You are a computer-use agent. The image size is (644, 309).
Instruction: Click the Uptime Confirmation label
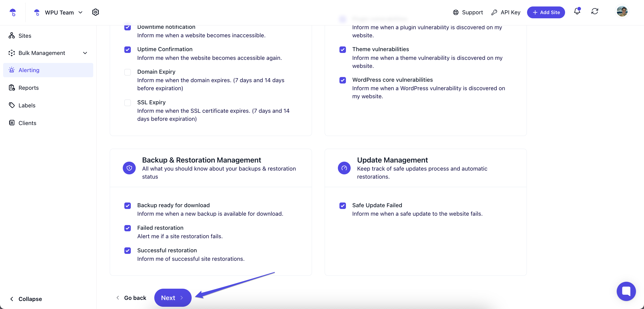[165, 49]
